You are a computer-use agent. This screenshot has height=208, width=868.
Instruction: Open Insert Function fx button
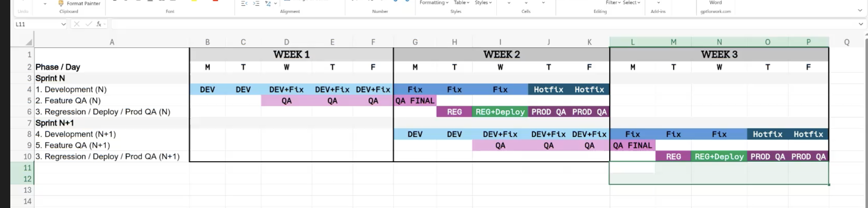(x=99, y=24)
